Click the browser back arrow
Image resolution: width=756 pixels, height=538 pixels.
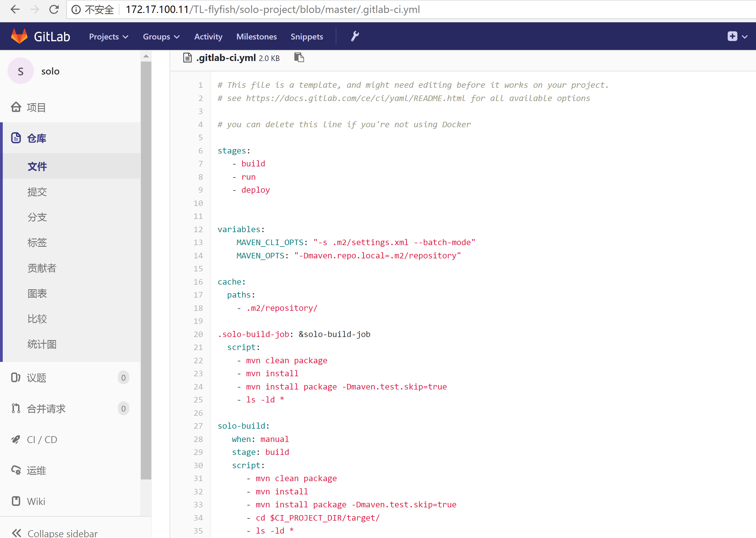pyautogui.click(x=15, y=10)
